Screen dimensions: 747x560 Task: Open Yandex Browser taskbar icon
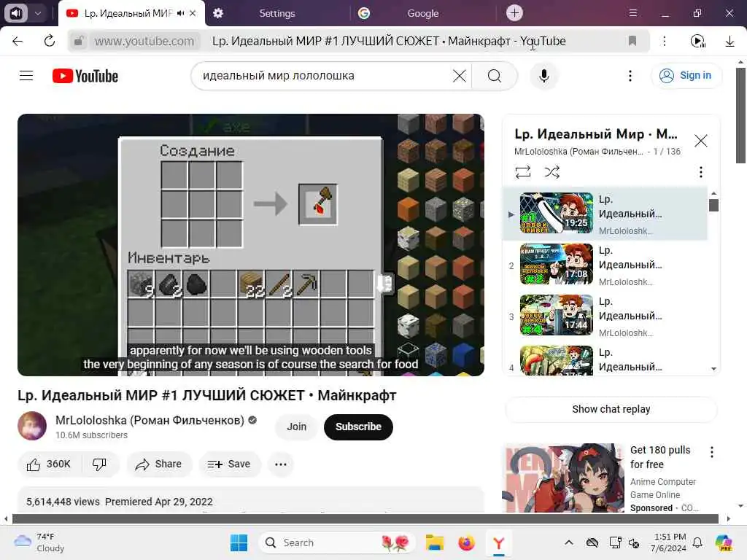point(498,542)
